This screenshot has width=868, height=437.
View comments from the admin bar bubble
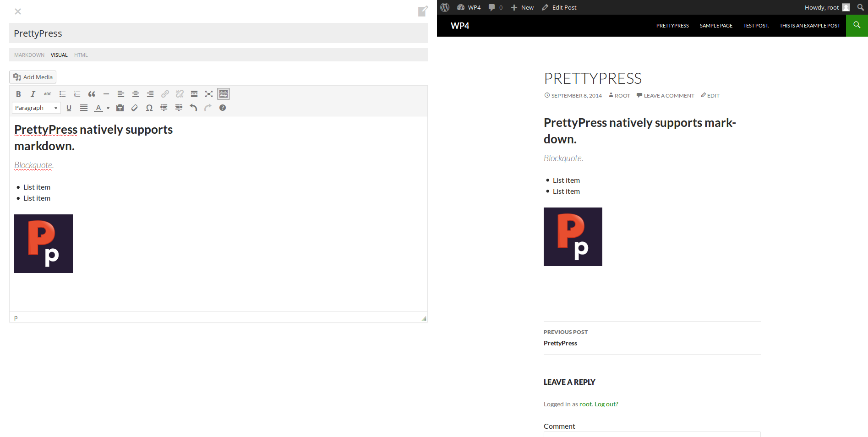pyautogui.click(x=496, y=7)
